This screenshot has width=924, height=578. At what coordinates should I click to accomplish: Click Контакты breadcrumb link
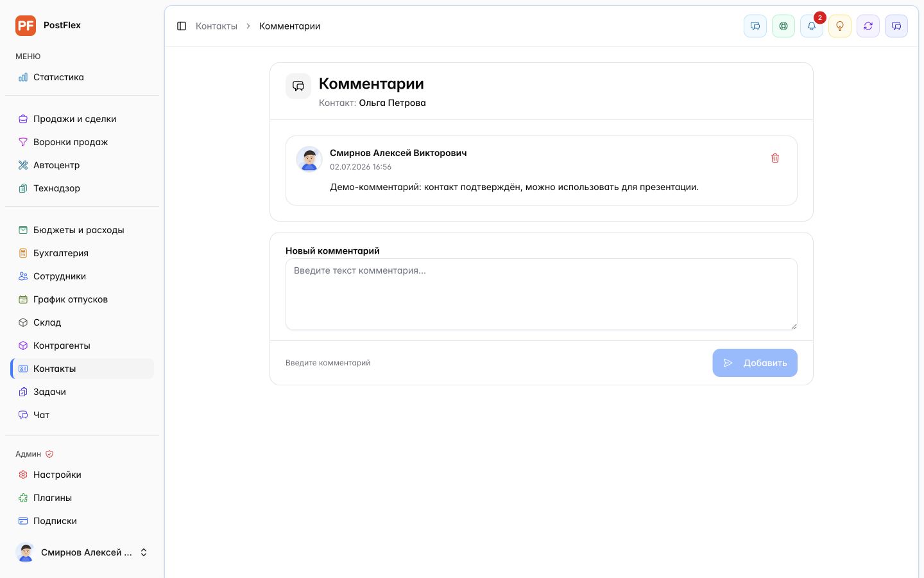[x=216, y=26]
